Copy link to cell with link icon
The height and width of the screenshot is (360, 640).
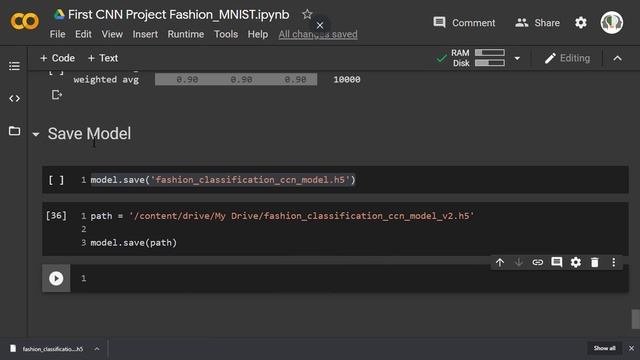point(538,262)
